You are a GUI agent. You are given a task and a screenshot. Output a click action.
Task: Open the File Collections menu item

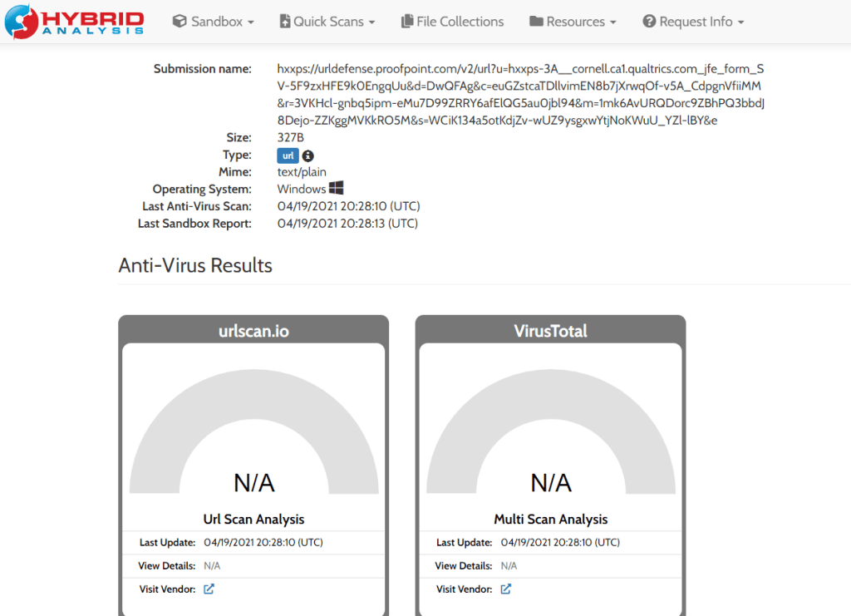(x=452, y=22)
